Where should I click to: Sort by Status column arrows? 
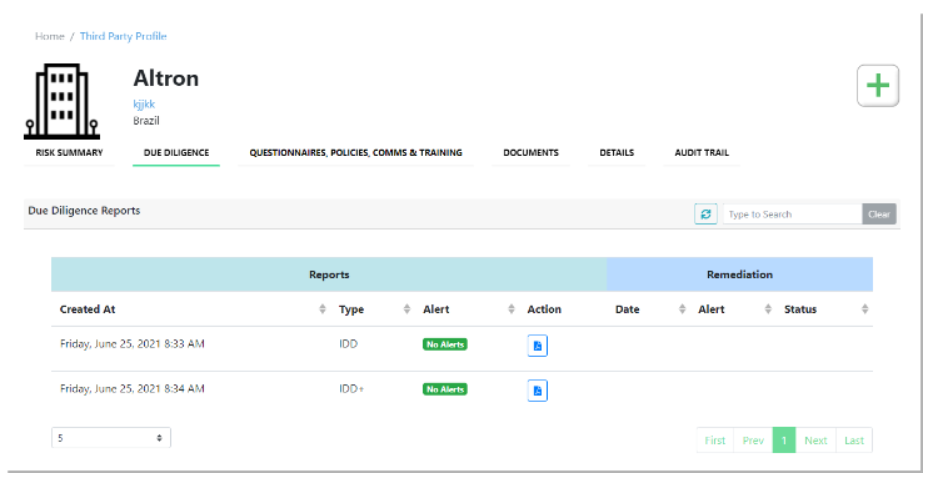(865, 309)
